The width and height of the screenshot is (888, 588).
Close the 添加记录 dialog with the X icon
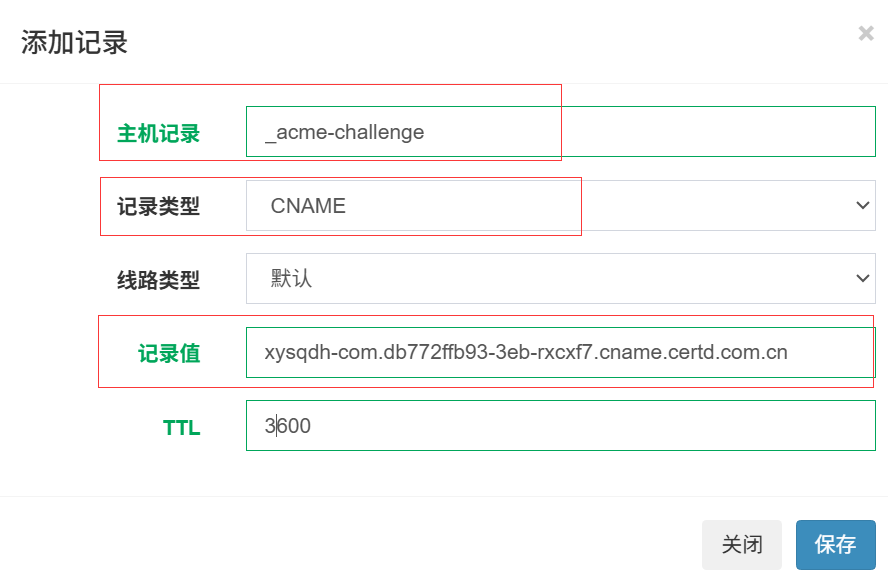(866, 33)
